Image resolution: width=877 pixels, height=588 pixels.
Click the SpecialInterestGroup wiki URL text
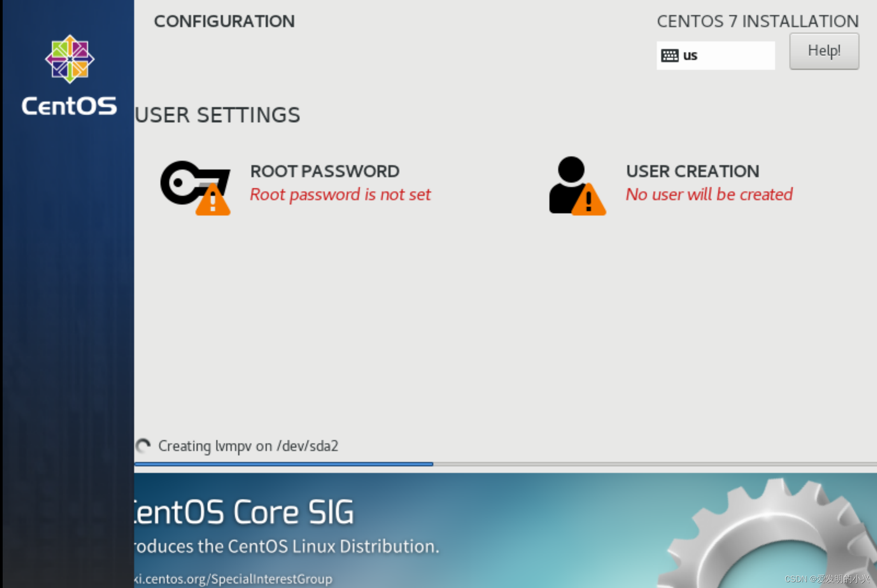pyautogui.click(x=233, y=579)
